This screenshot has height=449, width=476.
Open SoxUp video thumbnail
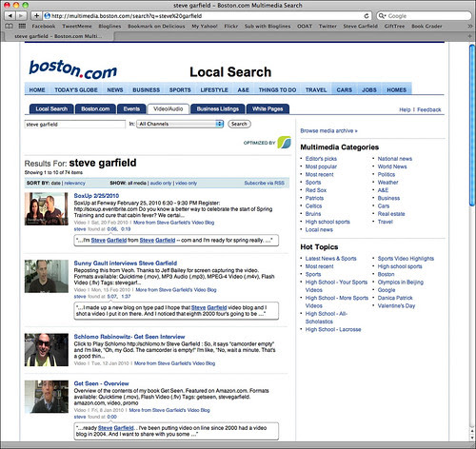tap(47, 208)
